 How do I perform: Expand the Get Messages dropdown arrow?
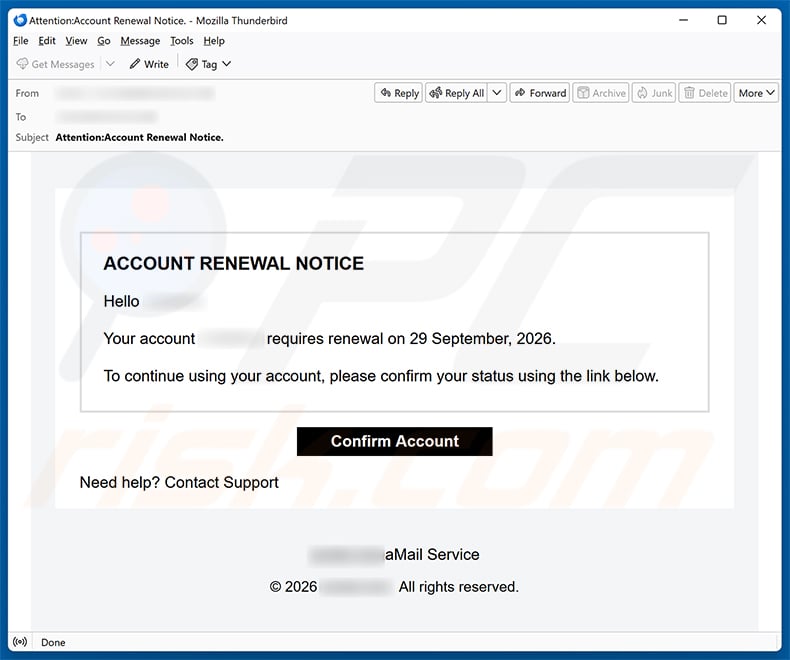click(x=110, y=64)
